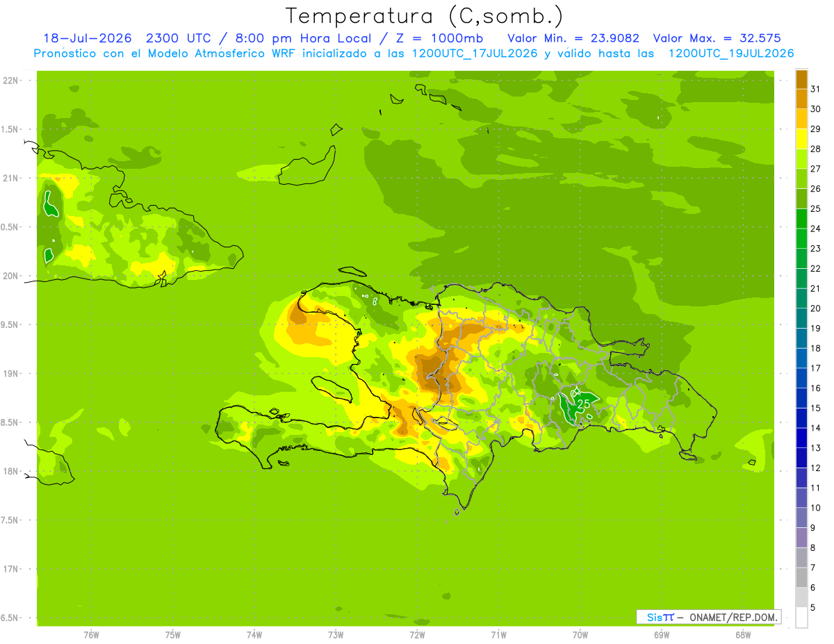This screenshot has height=644, width=834.
Task: Click the colorbar segment between 20 and 21
Action: pos(801,299)
